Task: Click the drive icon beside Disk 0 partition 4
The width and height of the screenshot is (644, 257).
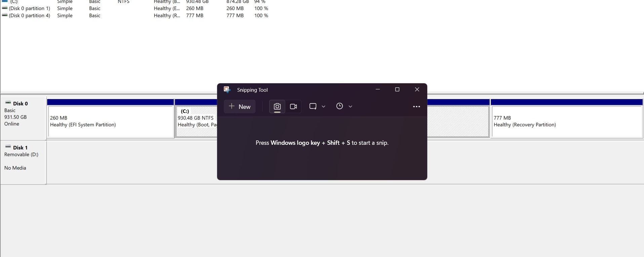Action: [x=5, y=15]
